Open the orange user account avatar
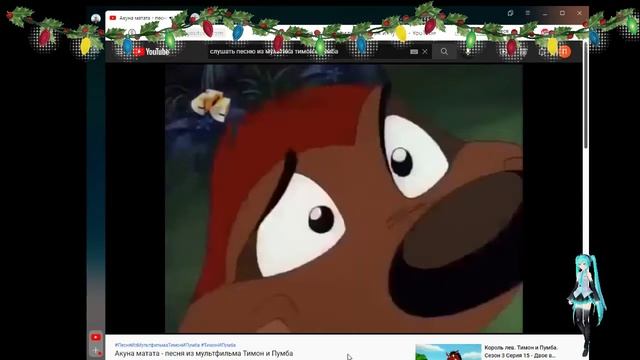 pyautogui.click(x=564, y=52)
